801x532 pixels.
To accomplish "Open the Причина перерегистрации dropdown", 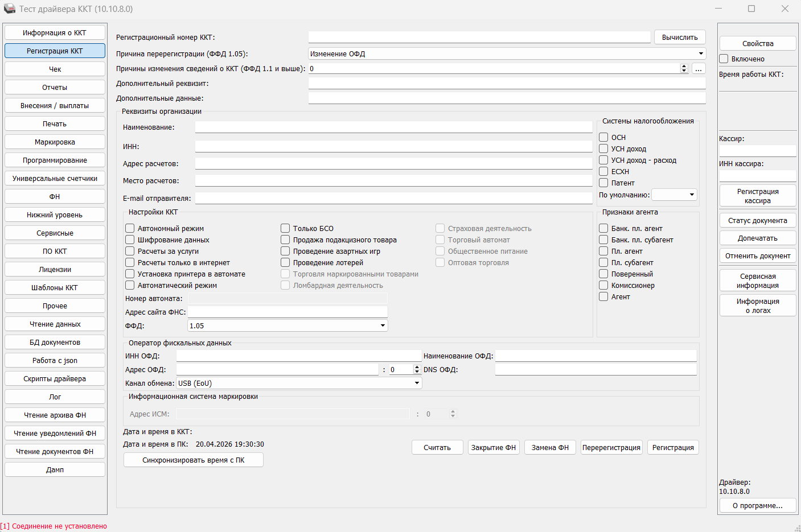I will point(507,53).
